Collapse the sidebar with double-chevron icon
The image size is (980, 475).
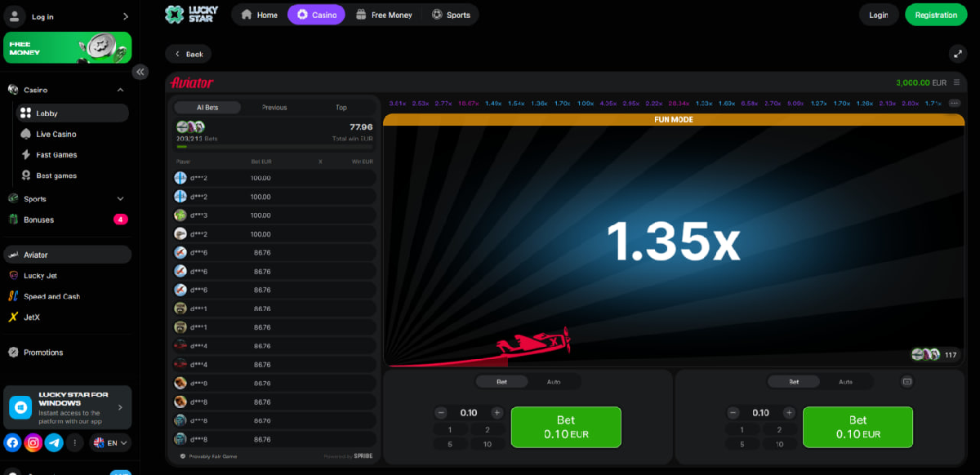pyautogui.click(x=140, y=72)
